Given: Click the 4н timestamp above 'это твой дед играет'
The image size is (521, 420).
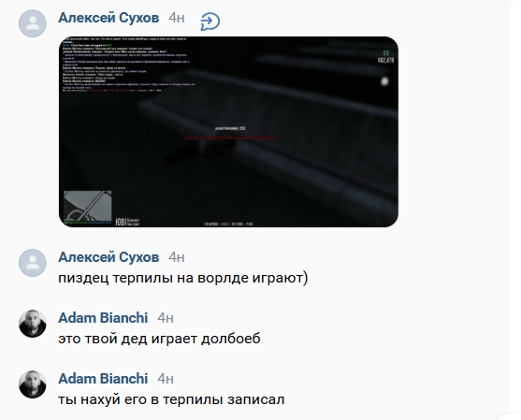Looking at the screenshot, I should tap(166, 318).
